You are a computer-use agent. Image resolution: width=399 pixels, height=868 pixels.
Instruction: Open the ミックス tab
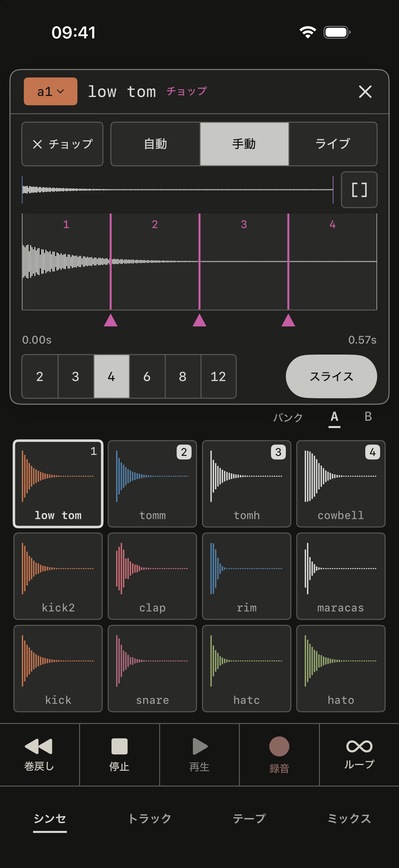[349, 818]
